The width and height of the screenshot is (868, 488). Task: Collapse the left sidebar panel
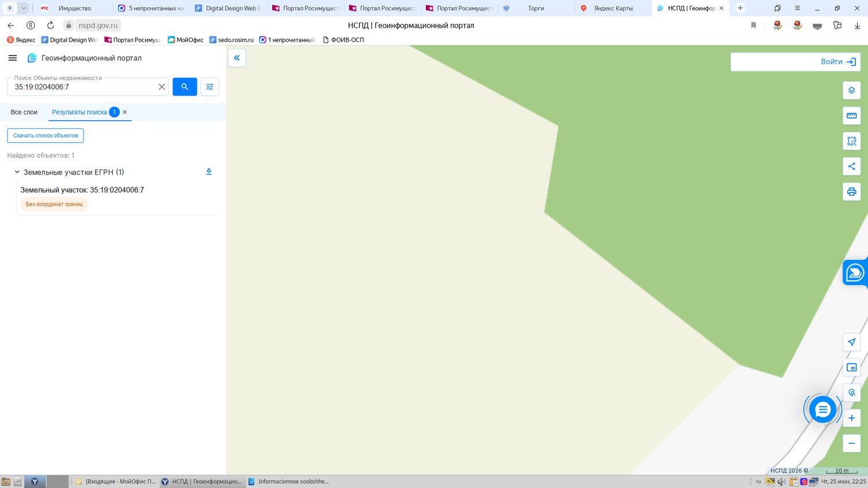pyautogui.click(x=237, y=58)
